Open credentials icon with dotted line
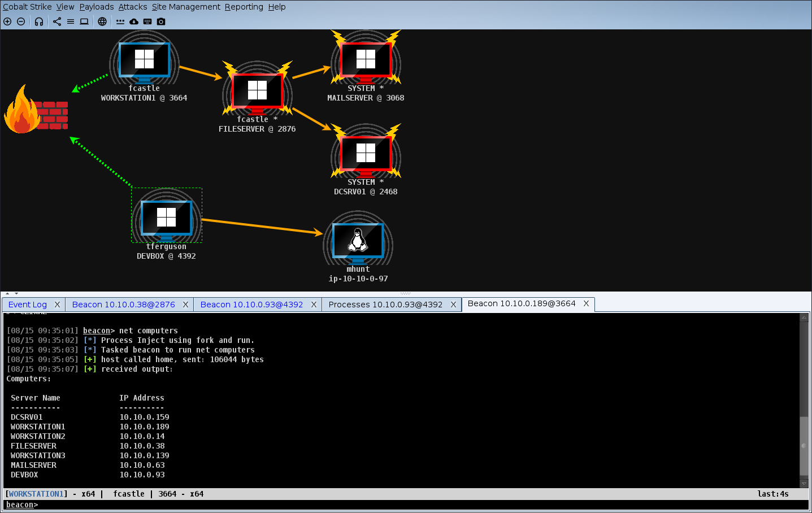The height and width of the screenshot is (513, 812). tap(120, 21)
